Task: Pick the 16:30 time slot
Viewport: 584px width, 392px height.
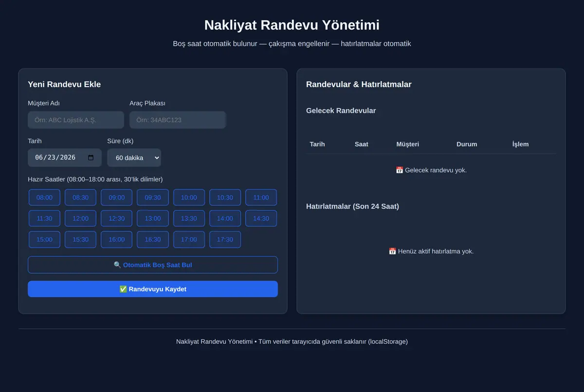Action: [x=153, y=239]
